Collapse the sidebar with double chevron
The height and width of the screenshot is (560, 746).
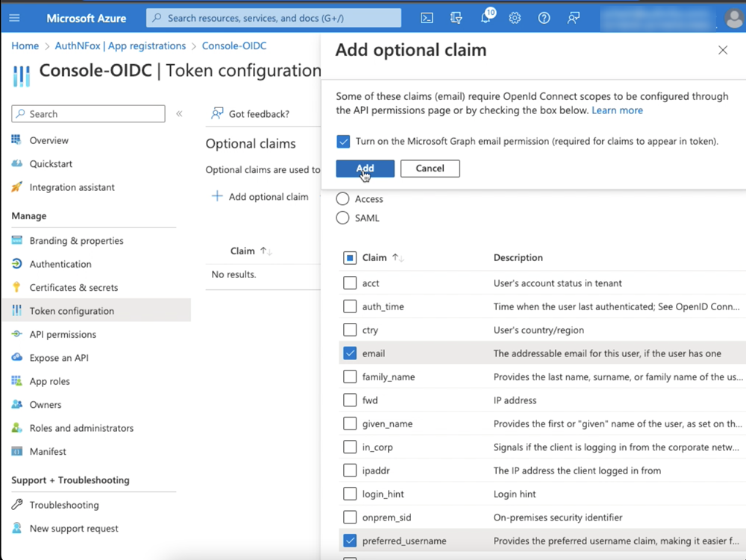pos(179,113)
